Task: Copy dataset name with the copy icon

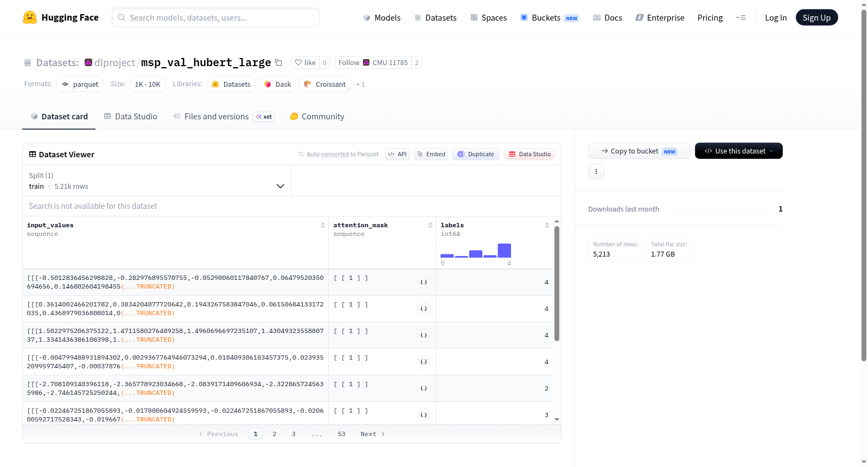Action: 278,62
